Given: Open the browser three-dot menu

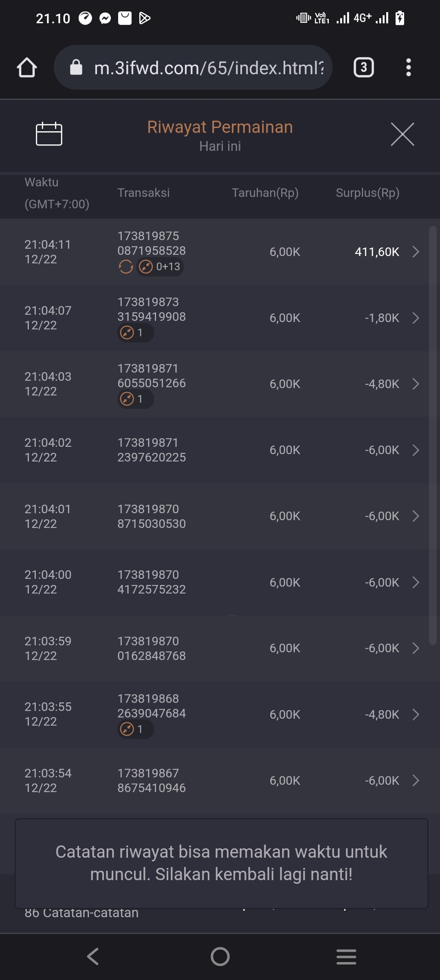Looking at the screenshot, I should (x=408, y=67).
